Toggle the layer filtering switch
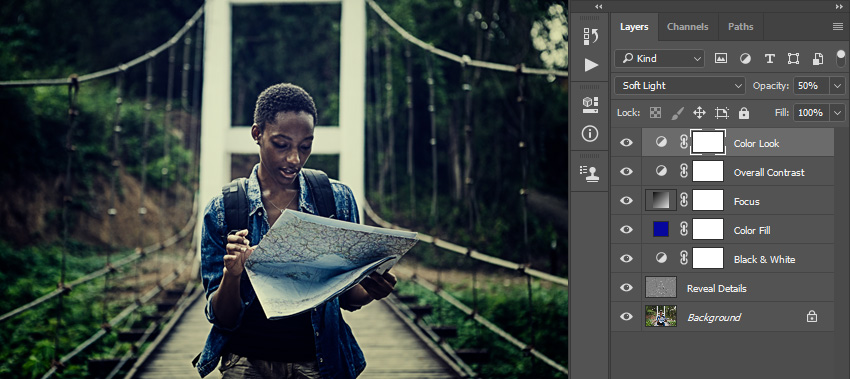Screen dimensions: 850x379 841,58
